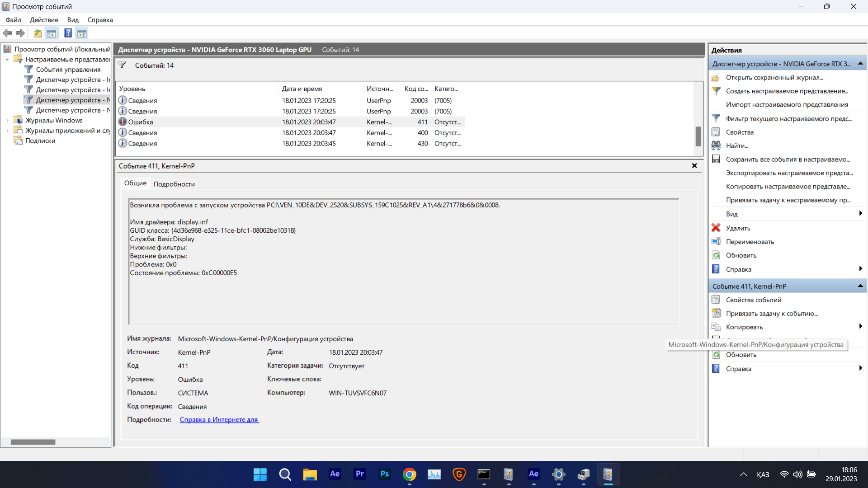Select the Общие tab

coord(135,183)
